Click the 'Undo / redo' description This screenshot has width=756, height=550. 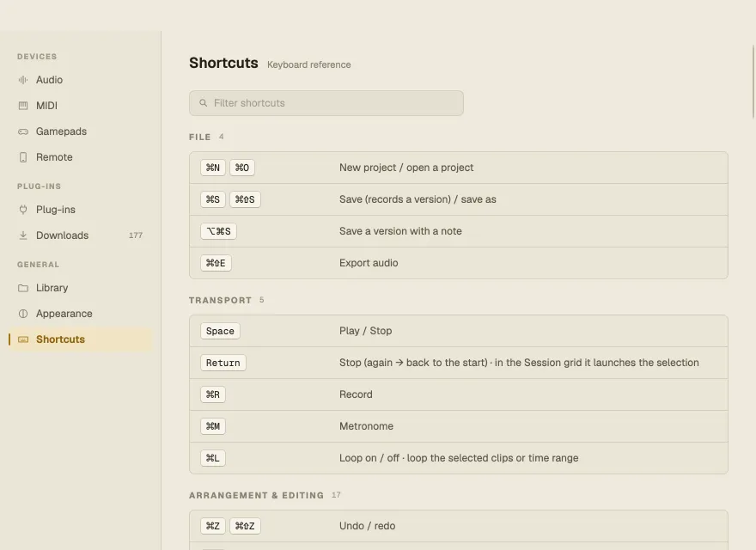pos(368,526)
